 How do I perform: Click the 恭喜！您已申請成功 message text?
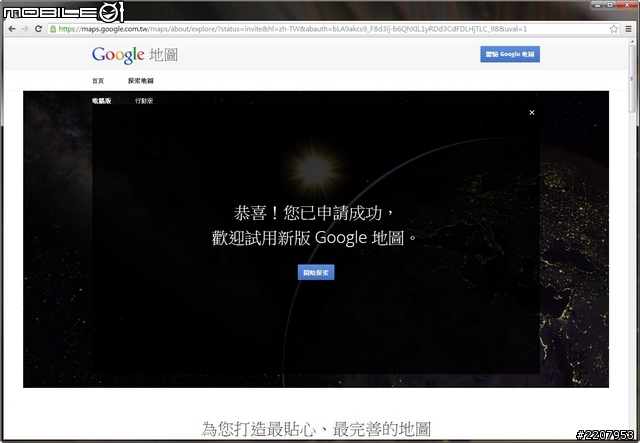click(x=313, y=213)
